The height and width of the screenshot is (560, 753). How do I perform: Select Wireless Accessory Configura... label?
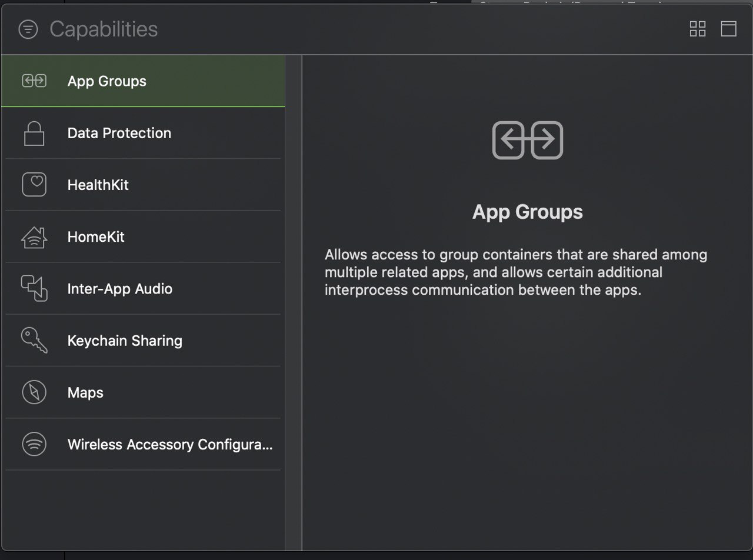[170, 444]
